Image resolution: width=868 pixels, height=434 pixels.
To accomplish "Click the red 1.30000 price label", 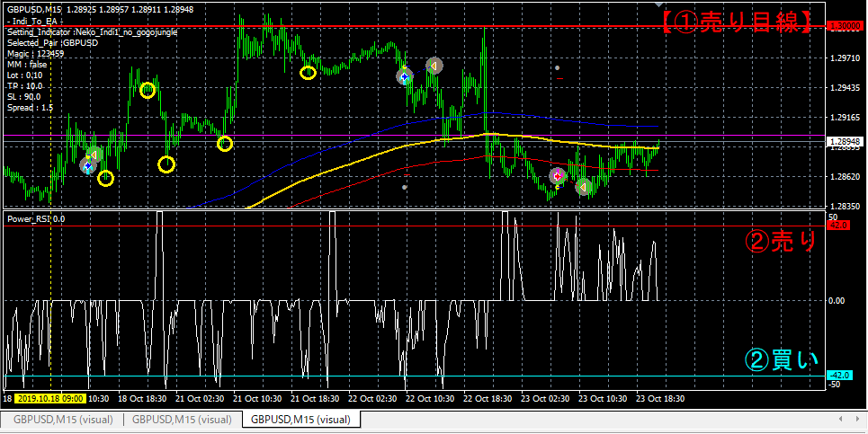I will (x=844, y=27).
